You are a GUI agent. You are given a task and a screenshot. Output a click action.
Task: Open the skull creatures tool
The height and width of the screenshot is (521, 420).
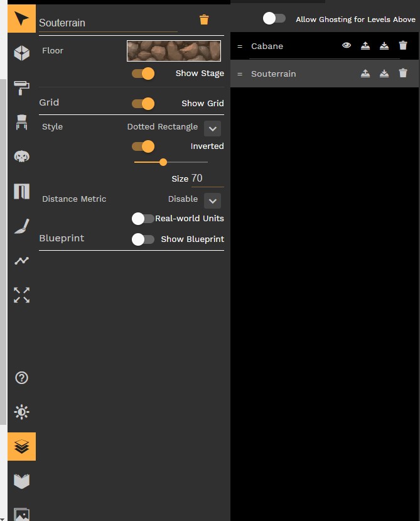pyautogui.click(x=22, y=156)
